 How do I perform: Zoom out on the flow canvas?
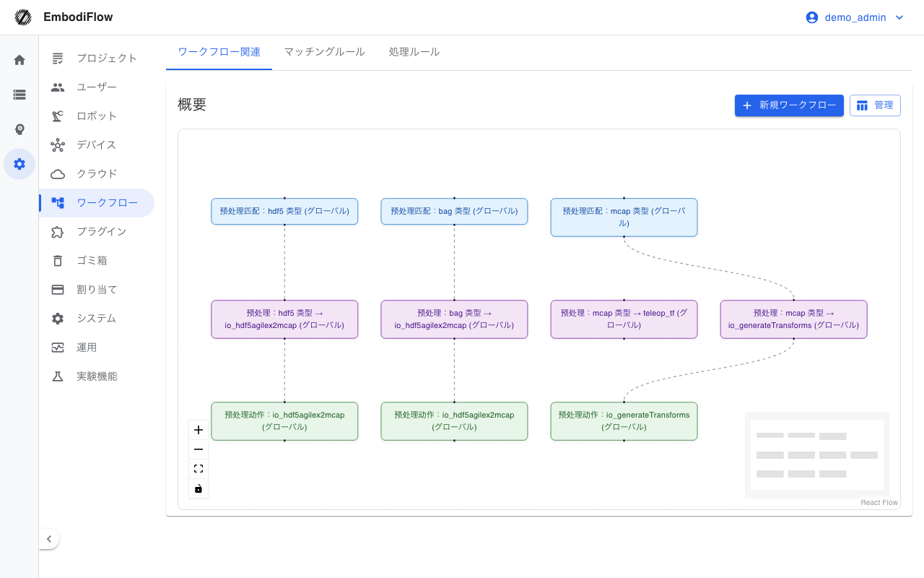199,449
